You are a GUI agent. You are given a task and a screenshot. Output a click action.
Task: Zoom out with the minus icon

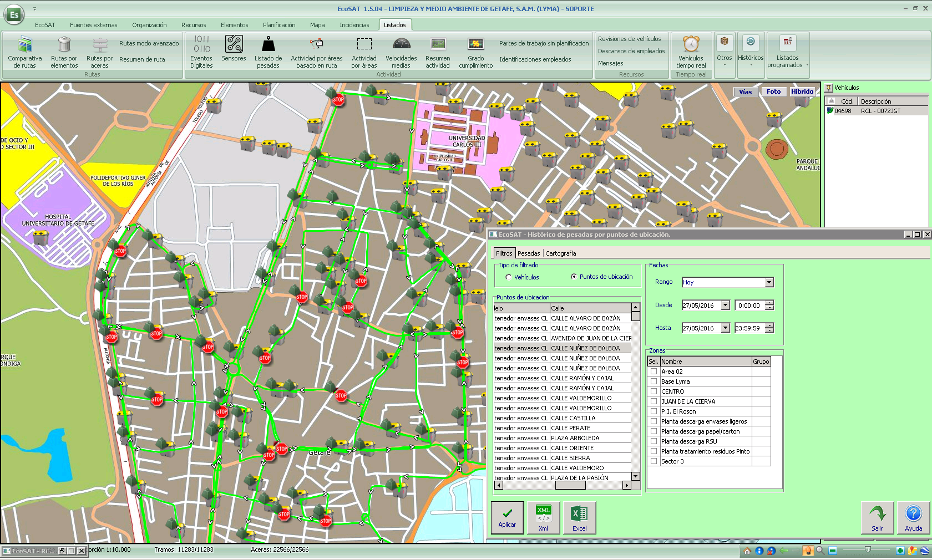click(833, 551)
